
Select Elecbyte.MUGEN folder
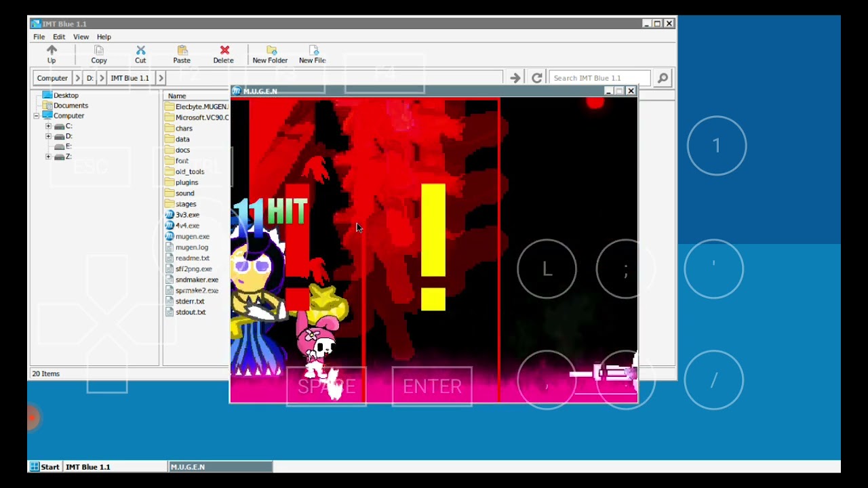pyautogui.click(x=197, y=106)
